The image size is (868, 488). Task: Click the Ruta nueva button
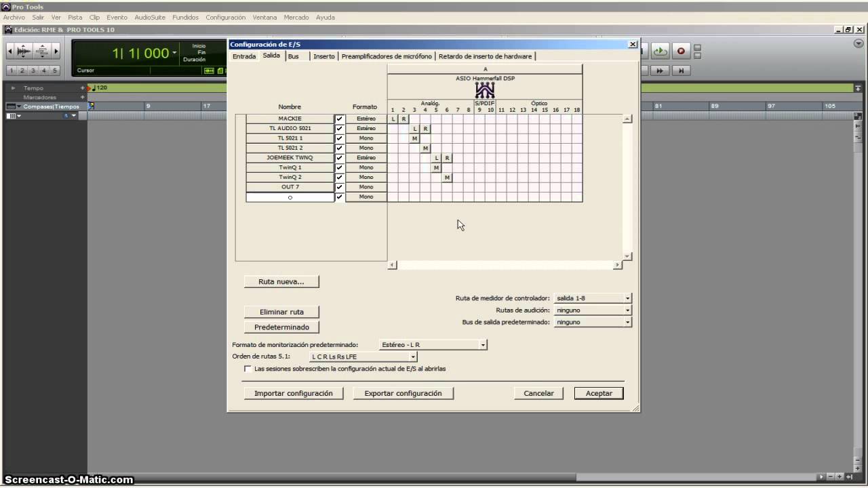(x=281, y=281)
